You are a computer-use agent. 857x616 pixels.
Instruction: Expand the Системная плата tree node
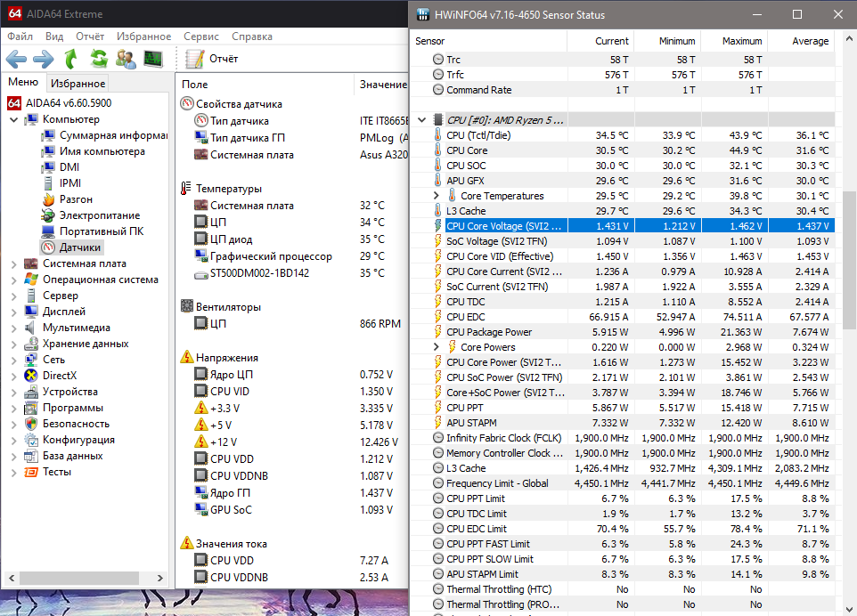[14, 263]
